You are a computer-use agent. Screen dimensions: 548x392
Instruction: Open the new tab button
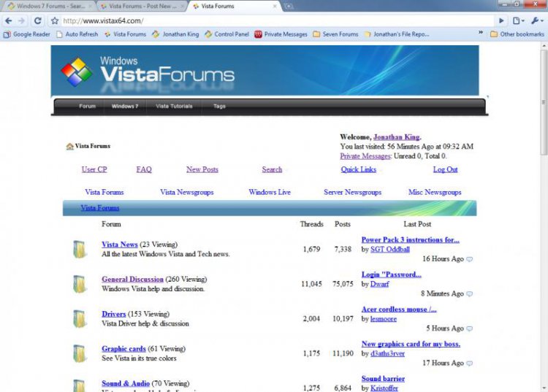[x=289, y=6]
